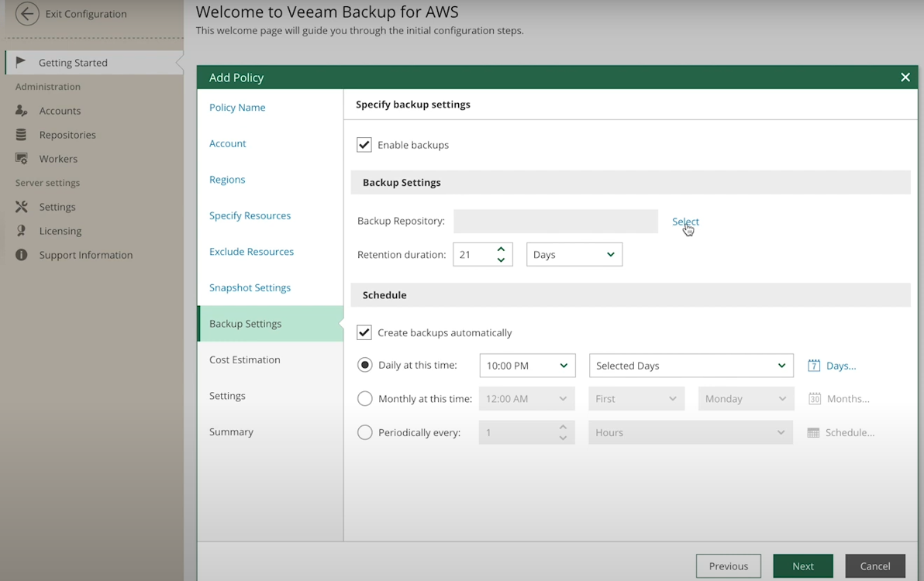Click the Next button
924x581 pixels.
click(802, 566)
